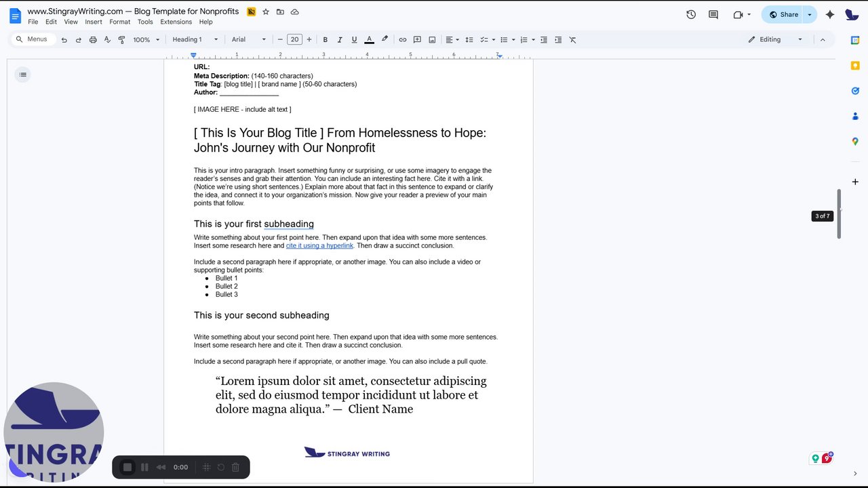Open the Format menu

click(119, 22)
